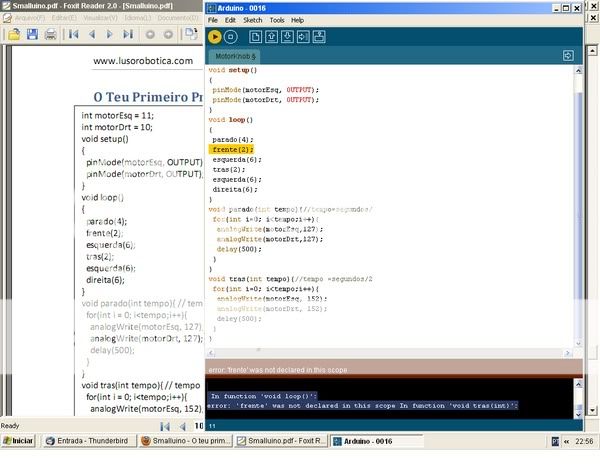Click Arduino console scroll up arrow

pos(578,385)
